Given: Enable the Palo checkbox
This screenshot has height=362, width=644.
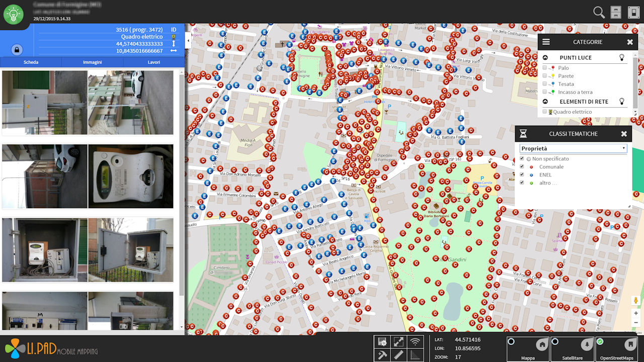Looking at the screenshot, I should click(545, 68).
